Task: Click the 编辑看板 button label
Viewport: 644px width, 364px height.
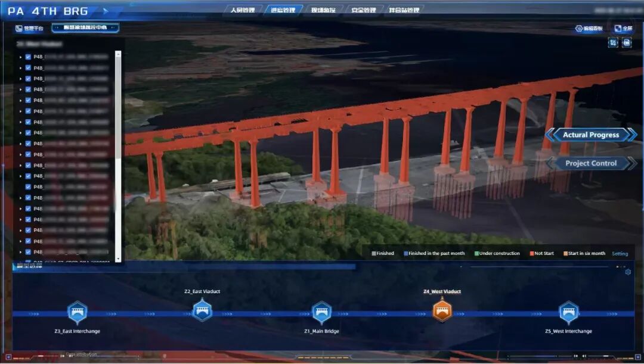Action: pos(593,29)
